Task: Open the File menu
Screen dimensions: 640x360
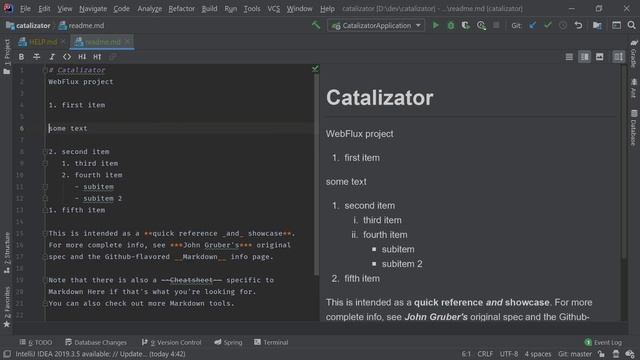Action: tap(25, 9)
